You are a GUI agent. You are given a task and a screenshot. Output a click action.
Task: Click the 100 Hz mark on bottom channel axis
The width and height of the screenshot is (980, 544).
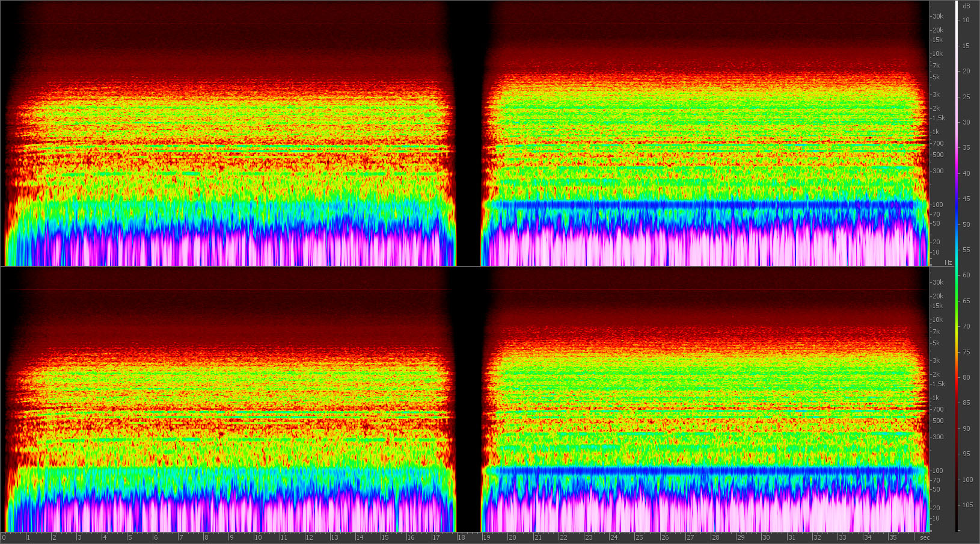pyautogui.click(x=937, y=471)
